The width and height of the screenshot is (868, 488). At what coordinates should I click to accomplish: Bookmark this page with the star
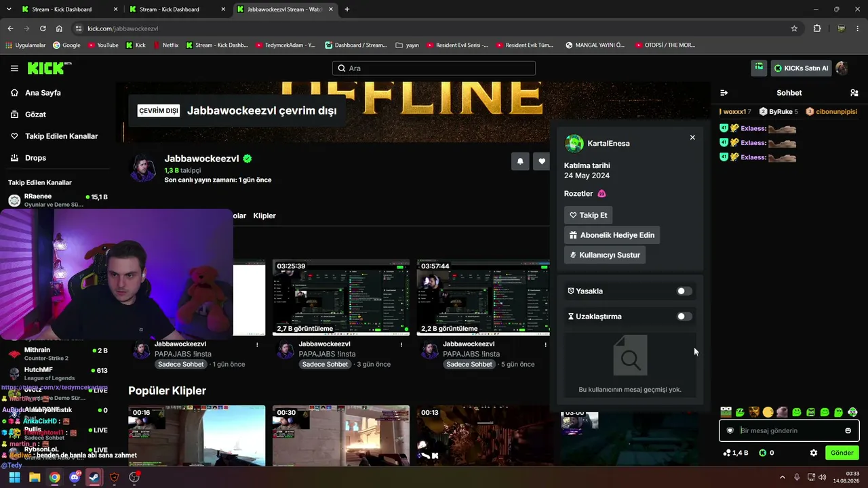click(x=794, y=28)
